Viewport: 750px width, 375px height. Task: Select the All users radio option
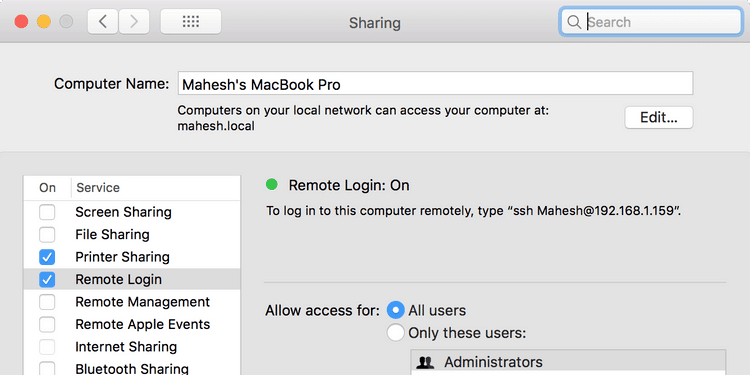pyautogui.click(x=395, y=310)
